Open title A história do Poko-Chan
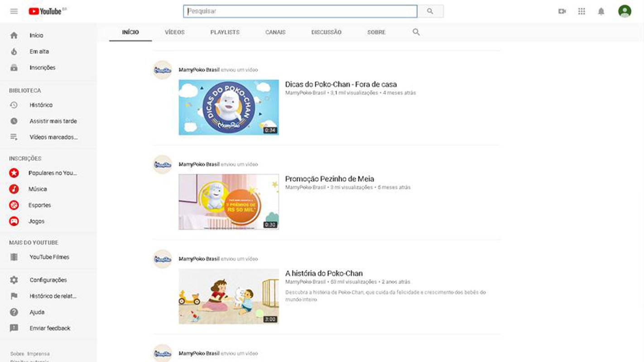 coord(324,273)
